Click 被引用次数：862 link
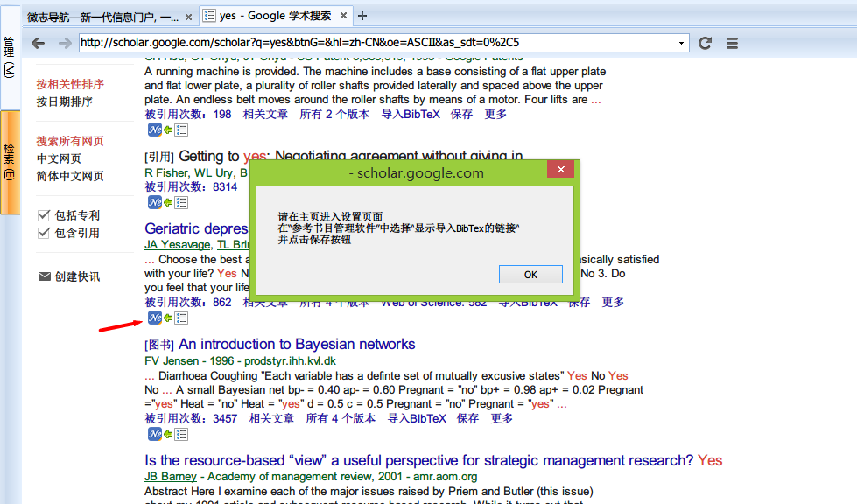The width and height of the screenshot is (857, 504). tap(188, 303)
